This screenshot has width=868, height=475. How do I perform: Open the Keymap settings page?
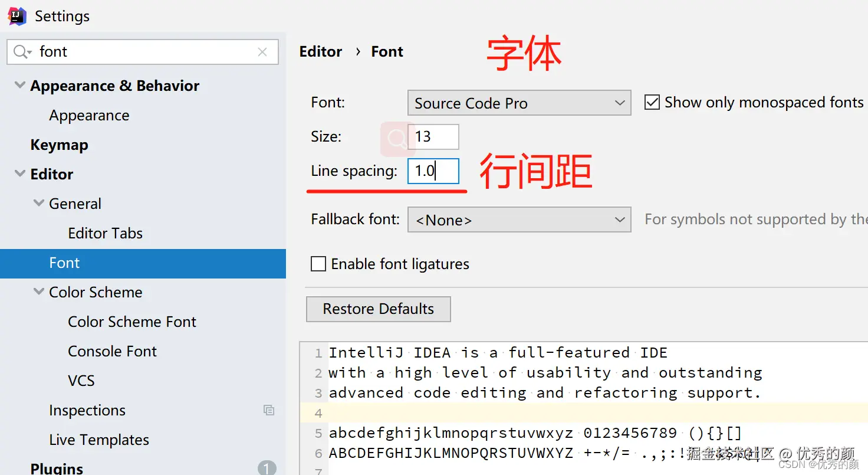pyautogui.click(x=59, y=145)
